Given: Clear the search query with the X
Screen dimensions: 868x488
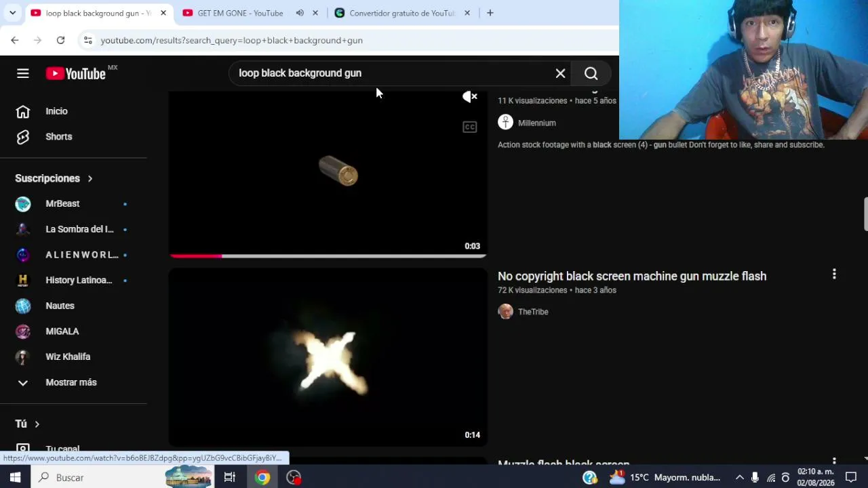Looking at the screenshot, I should click(560, 73).
